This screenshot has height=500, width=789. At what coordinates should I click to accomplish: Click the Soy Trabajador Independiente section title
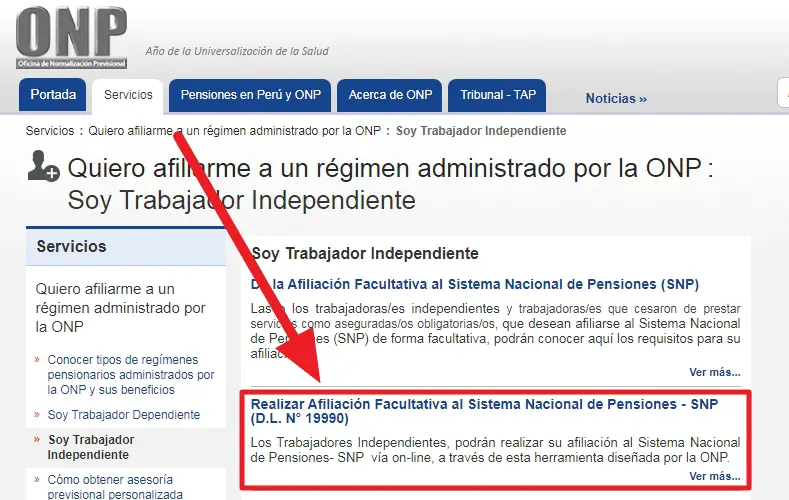(x=365, y=254)
